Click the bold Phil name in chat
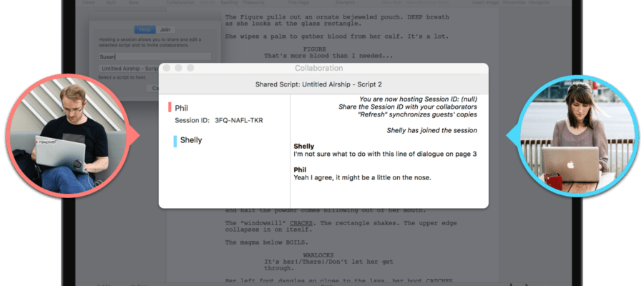 (300, 170)
